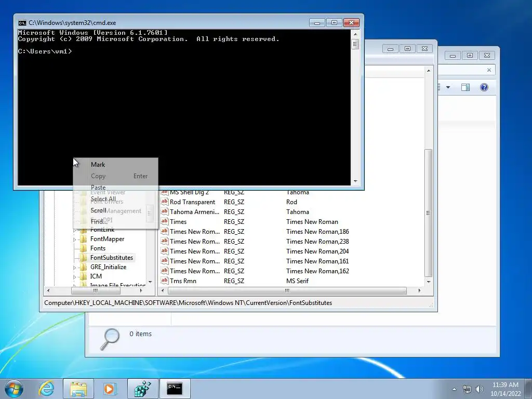Expand the FontLink key
This screenshot has height=399, width=532.
point(75,231)
